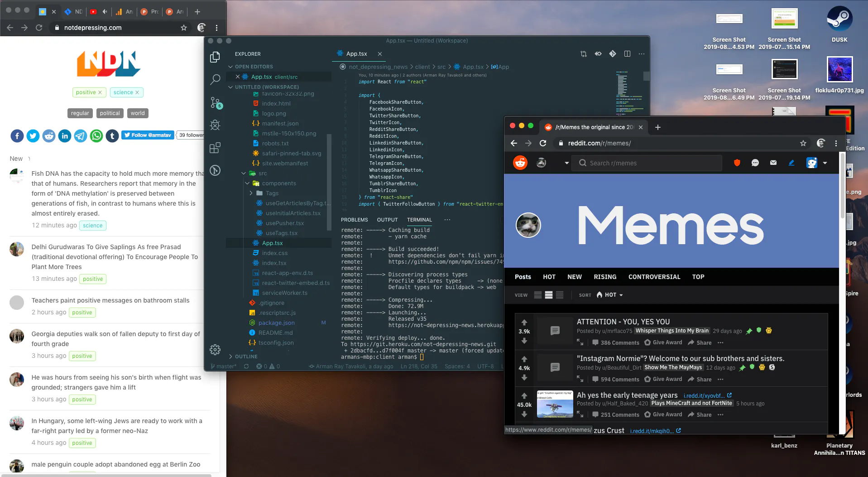Screen dimensions: 868x477
Task: Toggle the regular tag filter
Action: click(x=80, y=113)
